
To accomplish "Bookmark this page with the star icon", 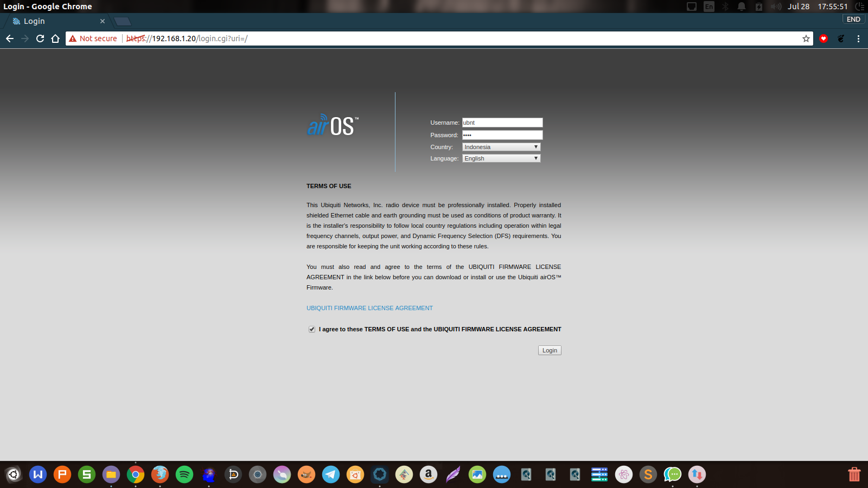I will click(806, 38).
